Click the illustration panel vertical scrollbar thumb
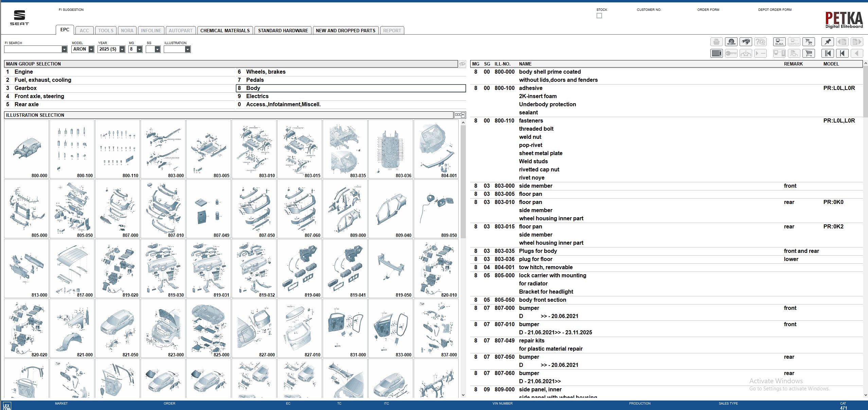 tap(463, 182)
